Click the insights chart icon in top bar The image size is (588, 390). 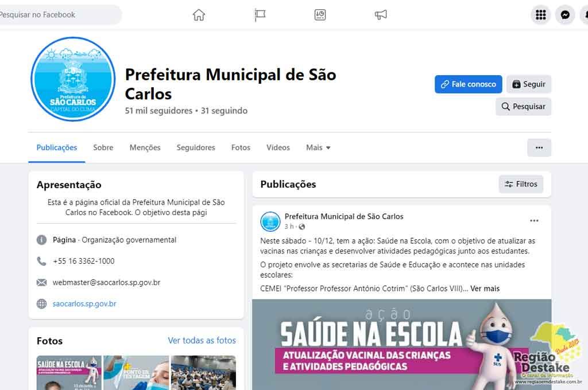(x=320, y=15)
